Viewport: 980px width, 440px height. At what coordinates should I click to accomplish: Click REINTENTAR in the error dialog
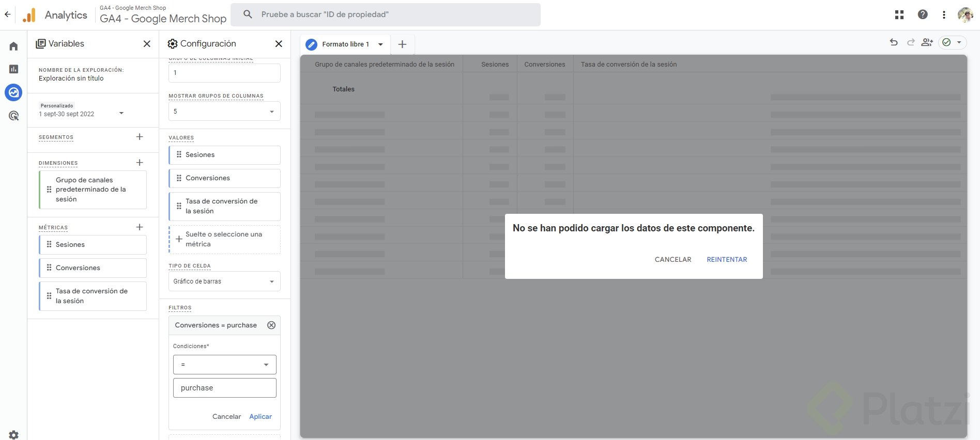pos(727,260)
